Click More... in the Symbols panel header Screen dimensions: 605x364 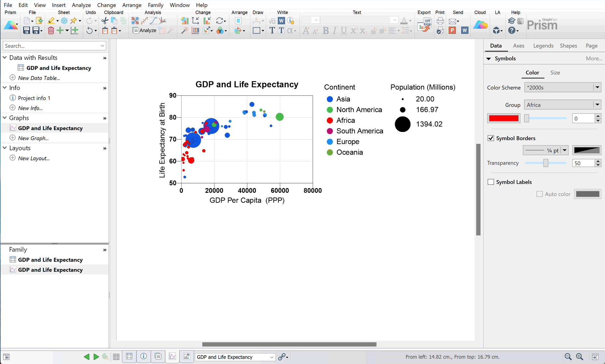pyautogui.click(x=594, y=58)
